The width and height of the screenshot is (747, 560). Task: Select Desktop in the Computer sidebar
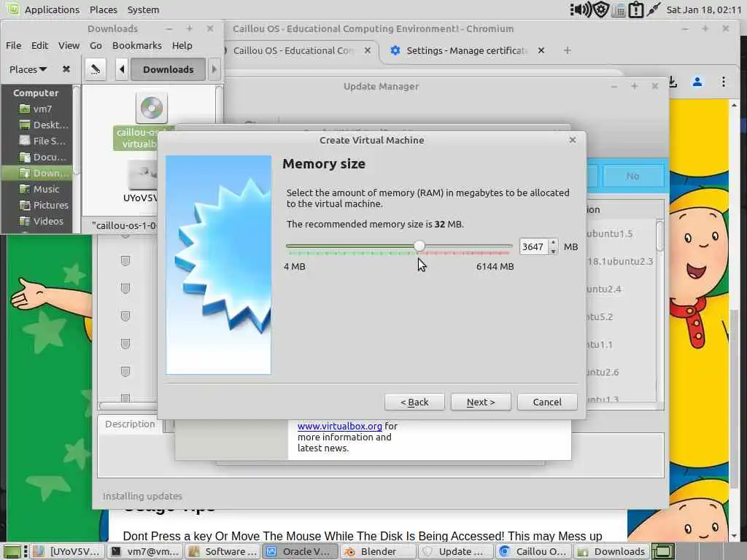click(x=37, y=125)
